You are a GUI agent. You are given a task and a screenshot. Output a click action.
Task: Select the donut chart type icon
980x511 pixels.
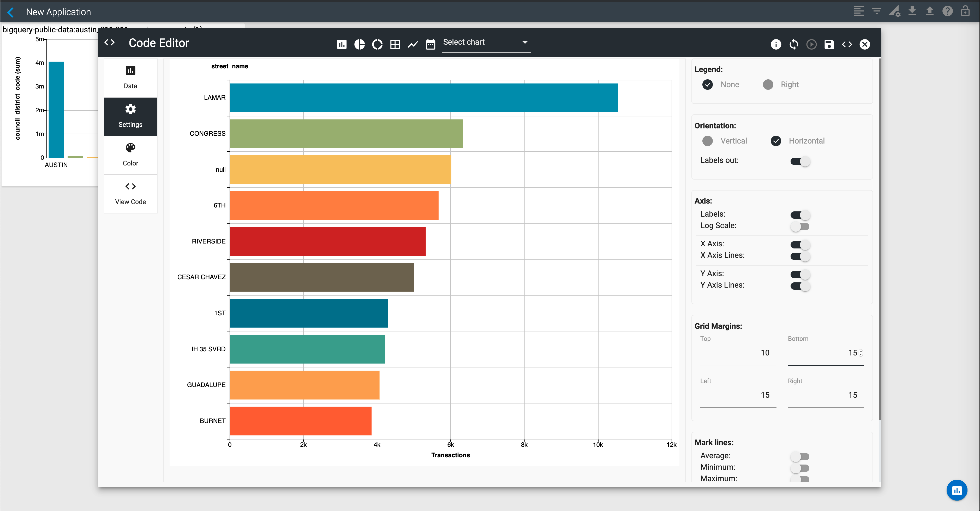[x=377, y=44]
